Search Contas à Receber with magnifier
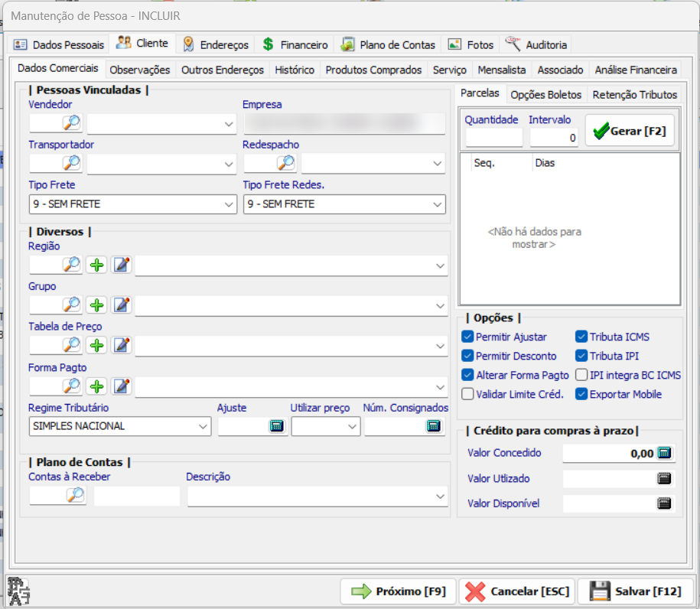This screenshot has width=700, height=609. [76, 495]
